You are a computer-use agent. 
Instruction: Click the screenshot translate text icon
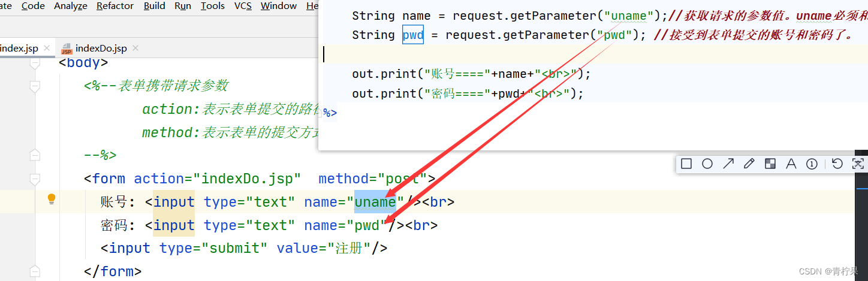(x=858, y=164)
